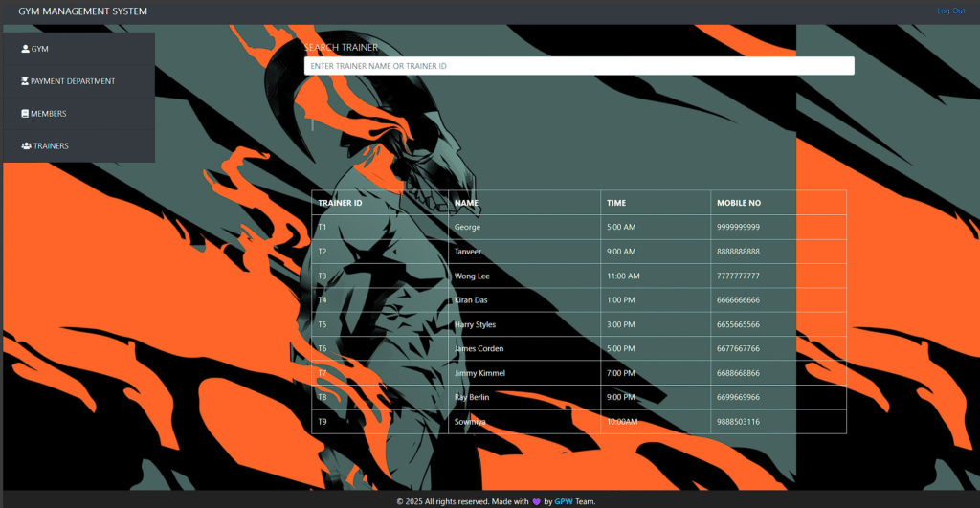980x508 pixels.
Task: Open the GYM sidebar menu item
Action: click(78, 49)
